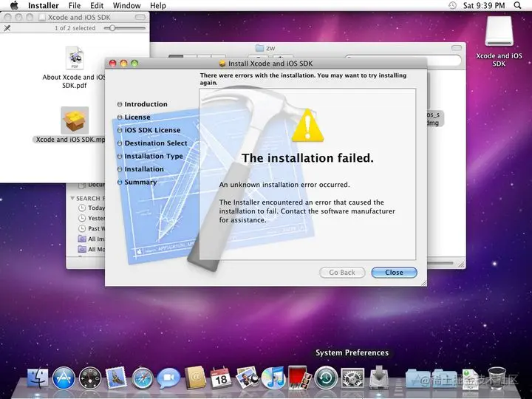This screenshot has width=532, height=399.
Task: Minimize installer window with yellow button
Action: pyautogui.click(x=123, y=63)
